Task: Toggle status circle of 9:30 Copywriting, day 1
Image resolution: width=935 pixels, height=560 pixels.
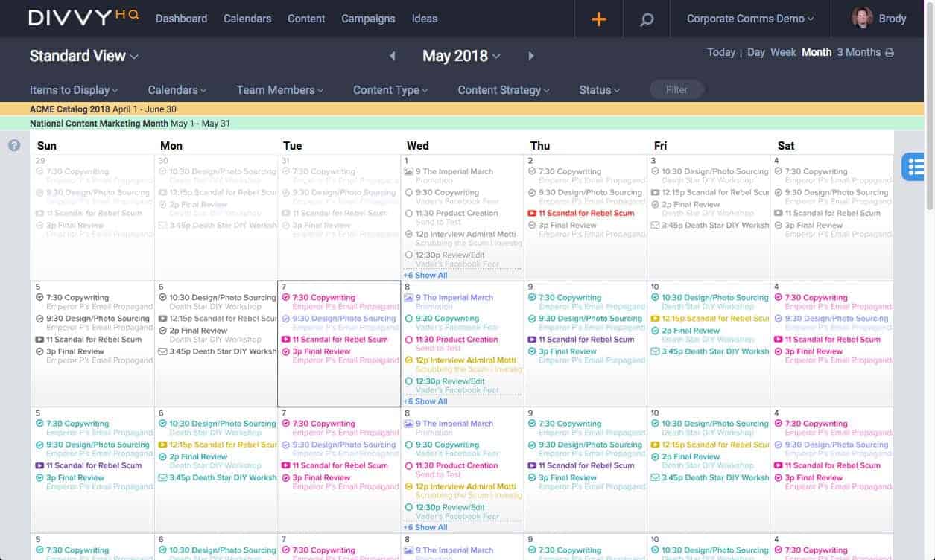Action: coord(408,192)
